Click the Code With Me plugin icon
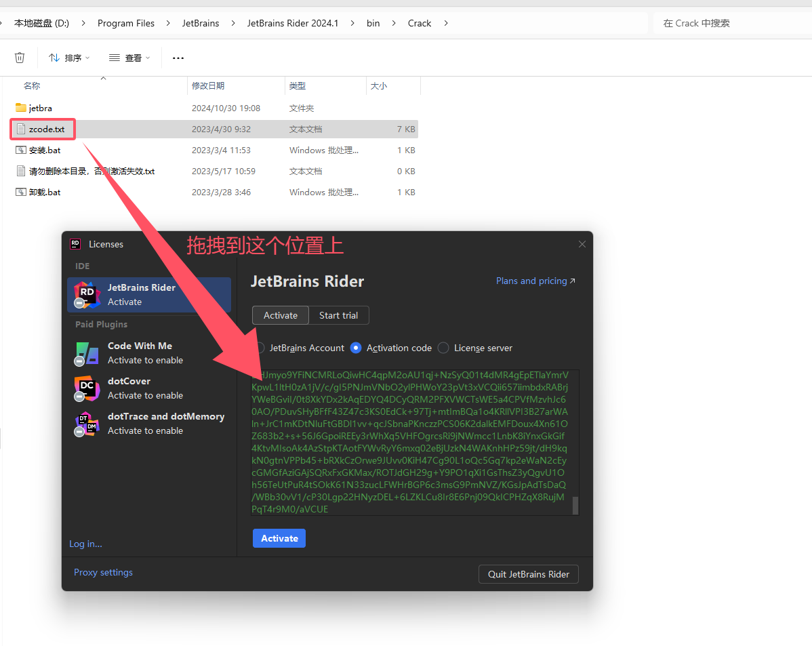Image resolution: width=812 pixels, height=646 pixels. click(86, 353)
